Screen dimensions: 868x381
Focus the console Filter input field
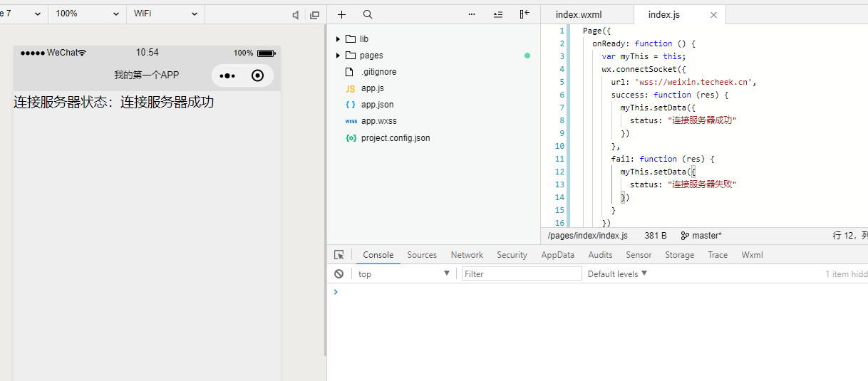pos(522,273)
